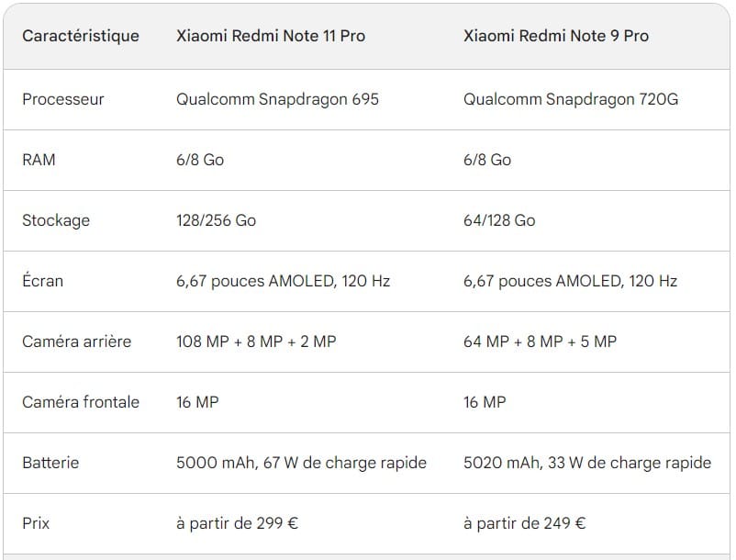This screenshot has width=736, height=560.
Task: Select the 108 MP + 8 MP + 2 MP cell
Action: [256, 342]
